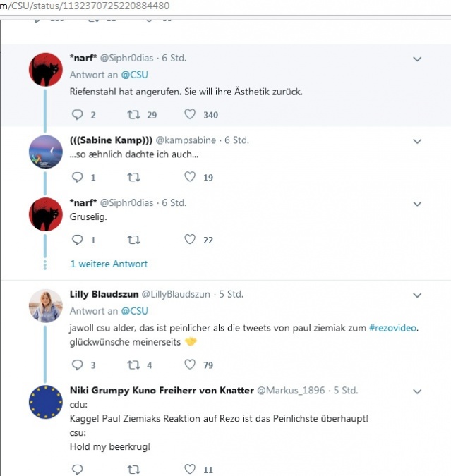Retweet narf's Riefenstahl tweet
The width and height of the screenshot is (451, 476).
pos(133,114)
